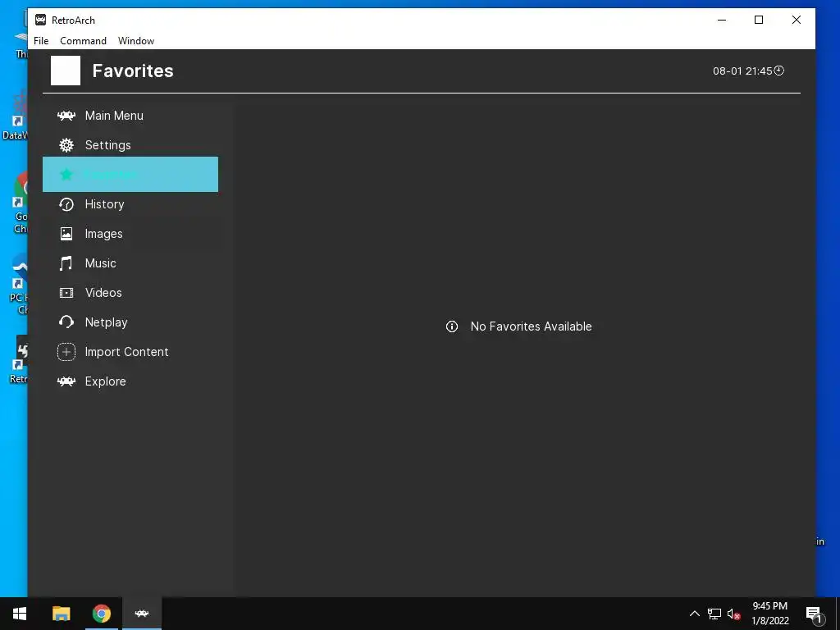
Task: Click the Music note icon
Action: [x=66, y=263]
